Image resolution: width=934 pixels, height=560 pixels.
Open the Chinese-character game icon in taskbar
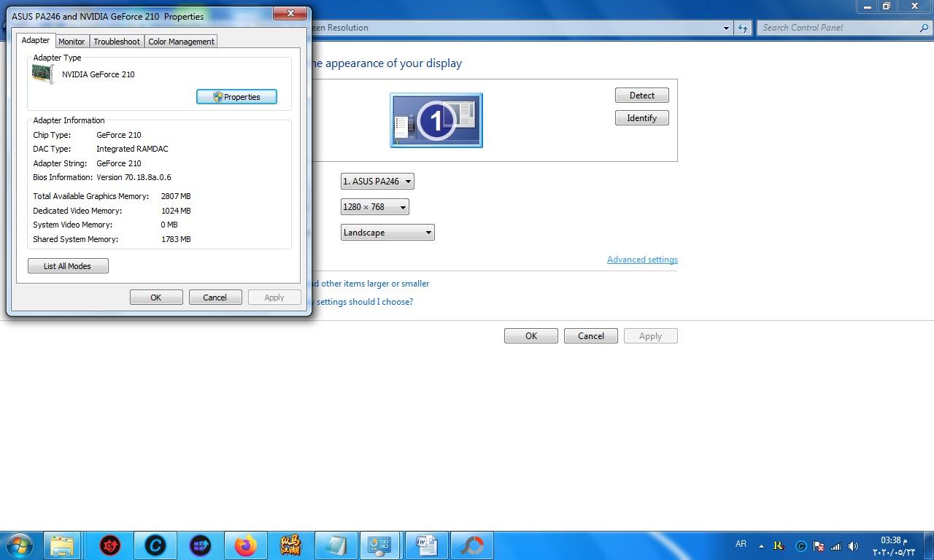(x=290, y=545)
